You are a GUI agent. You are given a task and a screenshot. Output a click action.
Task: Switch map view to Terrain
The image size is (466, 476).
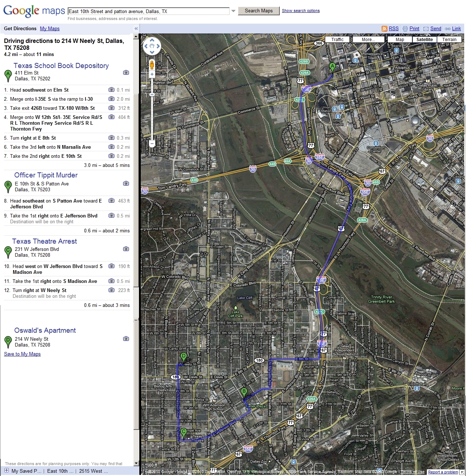click(449, 40)
